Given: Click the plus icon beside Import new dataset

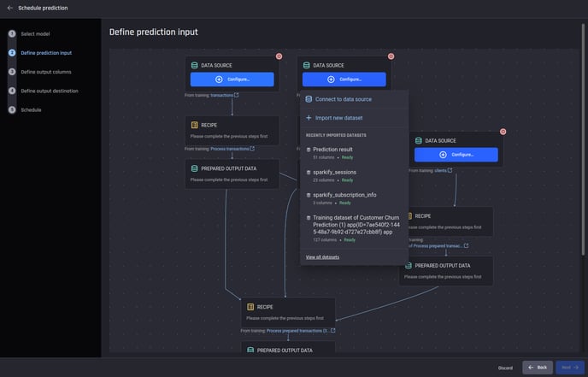Looking at the screenshot, I should pos(309,118).
